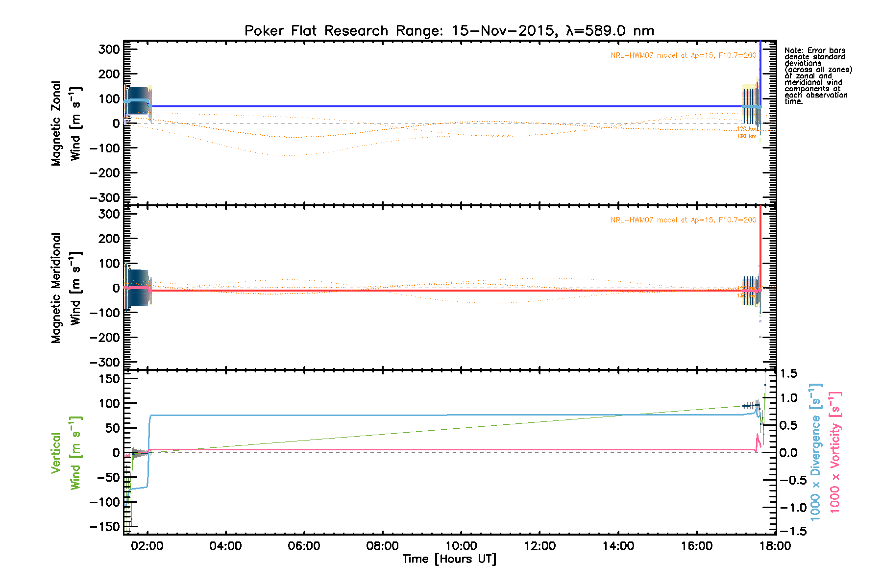
Task: Select the NRL-HWM07 model label in meridional panel
Action: (683, 220)
